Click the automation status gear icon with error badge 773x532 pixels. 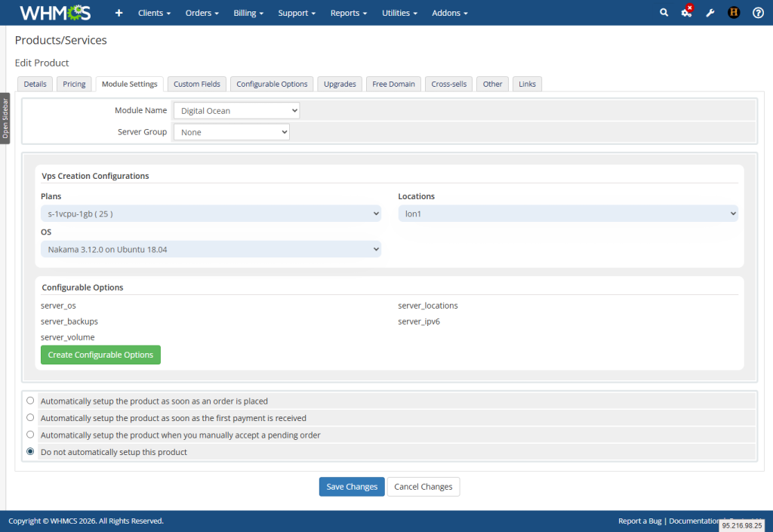pyautogui.click(x=685, y=13)
